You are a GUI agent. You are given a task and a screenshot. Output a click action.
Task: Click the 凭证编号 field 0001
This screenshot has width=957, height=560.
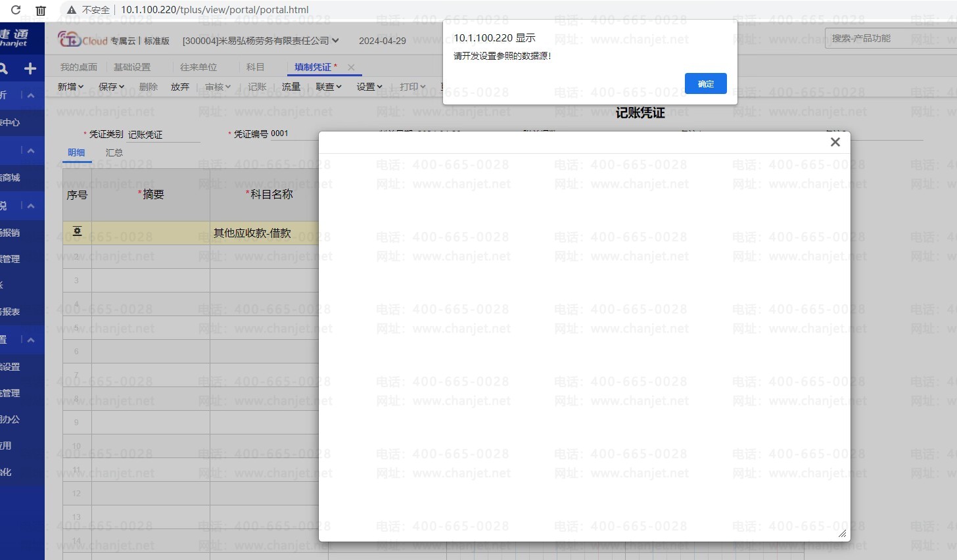coord(294,133)
